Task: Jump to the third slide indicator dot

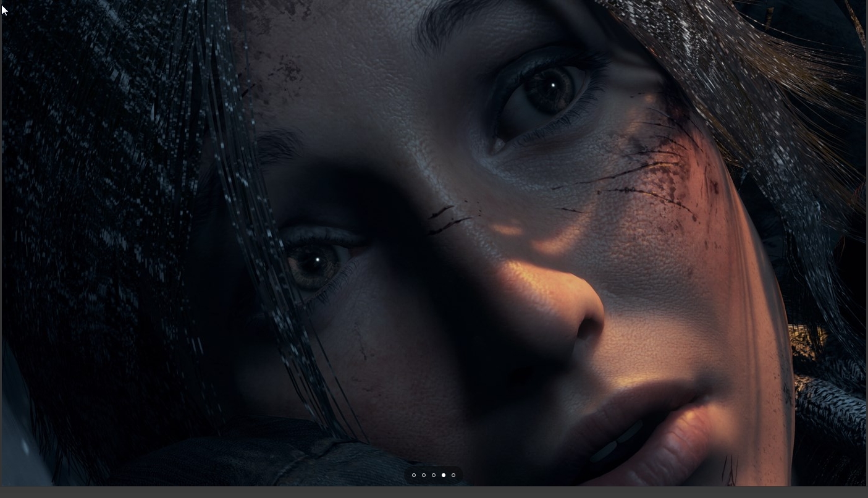Action: click(x=434, y=475)
